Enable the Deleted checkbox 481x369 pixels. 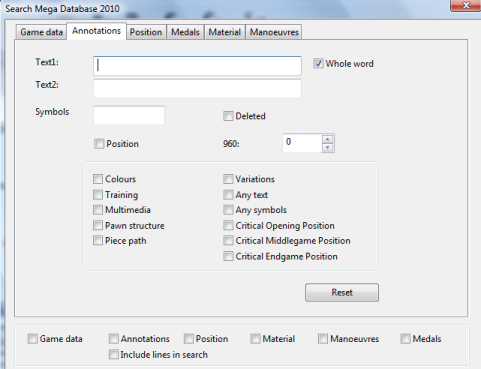click(228, 116)
